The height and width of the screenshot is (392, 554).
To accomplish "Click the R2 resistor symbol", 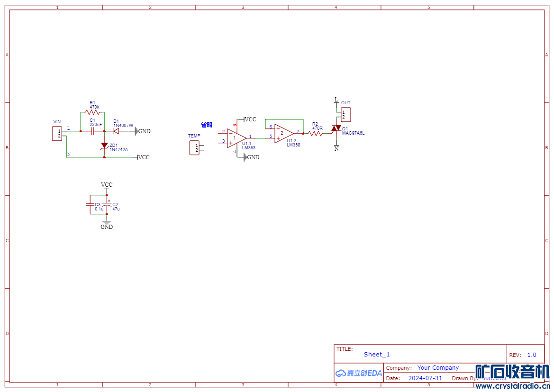I will pyautogui.click(x=316, y=134).
